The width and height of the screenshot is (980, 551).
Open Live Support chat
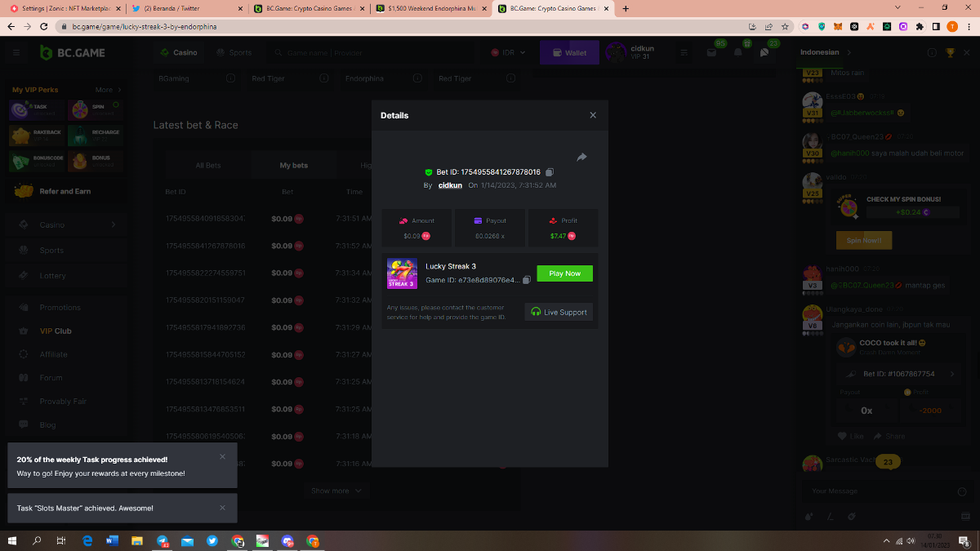559,312
